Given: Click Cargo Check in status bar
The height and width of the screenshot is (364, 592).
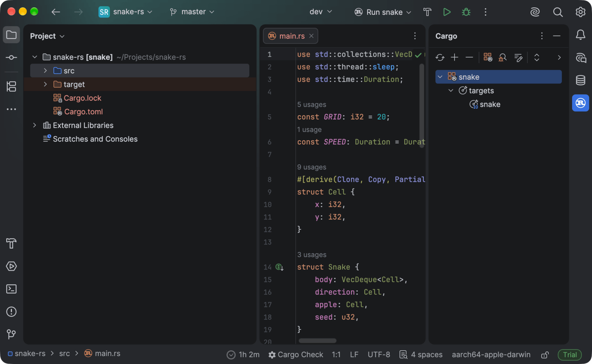Looking at the screenshot, I should coord(296,355).
